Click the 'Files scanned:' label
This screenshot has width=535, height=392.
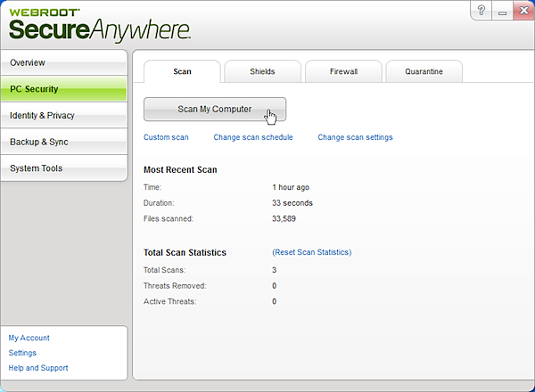click(169, 218)
